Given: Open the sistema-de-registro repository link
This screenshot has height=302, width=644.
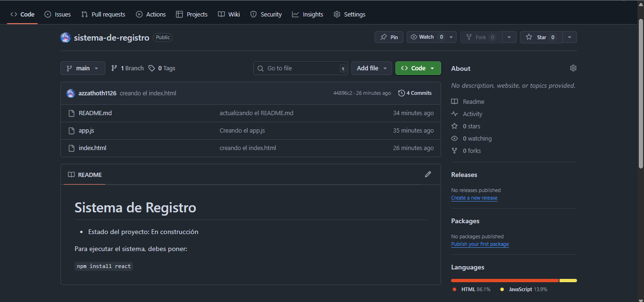Looking at the screenshot, I should tap(111, 37).
